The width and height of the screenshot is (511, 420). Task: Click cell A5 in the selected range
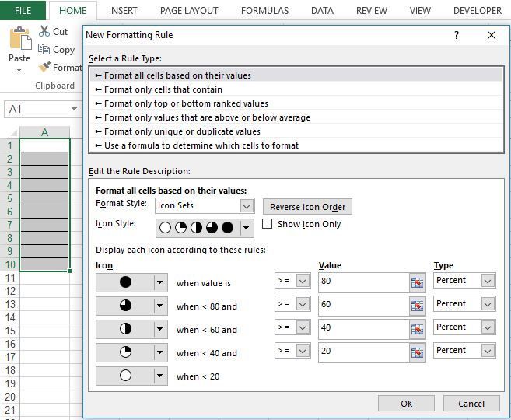44,198
